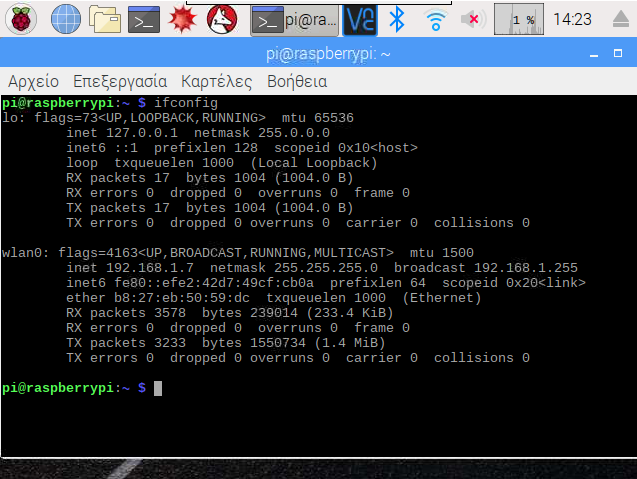Click the MAC address b8:27:eb:50:59:dc
Screen dimensions: 637x479
[x=182, y=298]
